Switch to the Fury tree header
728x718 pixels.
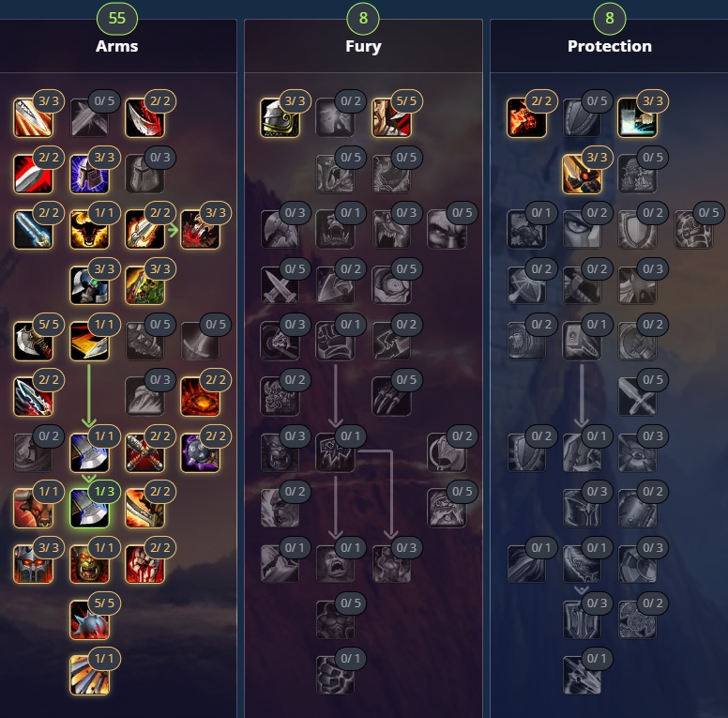click(363, 46)
